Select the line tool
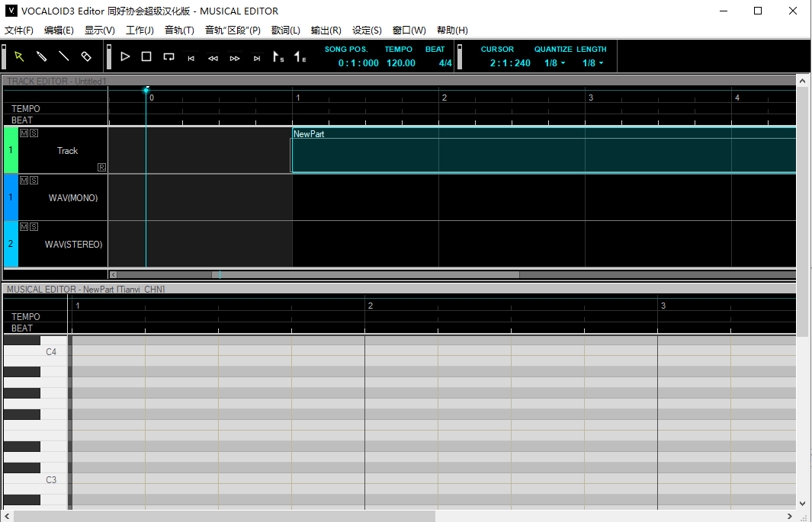This screenshot has height=522, width=812. [x=63, y=56]
